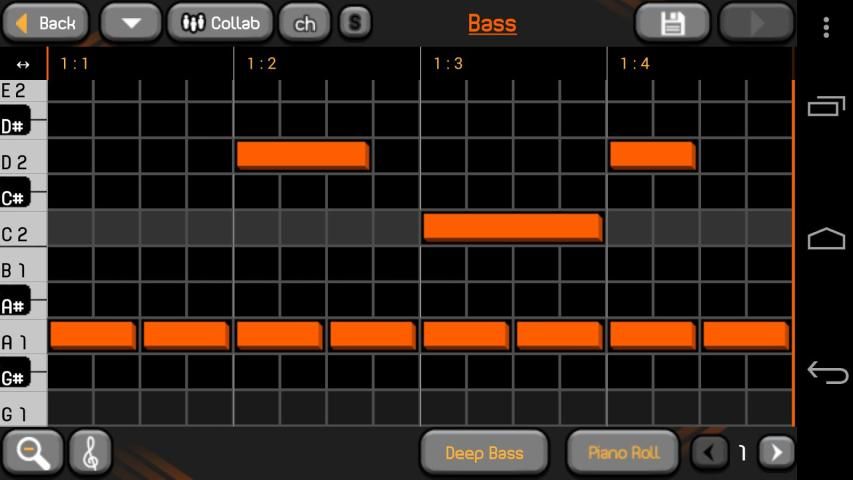Open the down-arrow dropdown menu

pyautogui.click(x=130, y=22)
